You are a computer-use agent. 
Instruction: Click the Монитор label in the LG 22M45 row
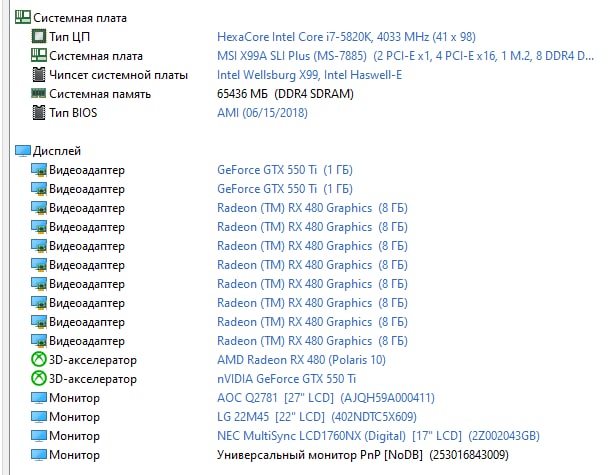point(75,417)
